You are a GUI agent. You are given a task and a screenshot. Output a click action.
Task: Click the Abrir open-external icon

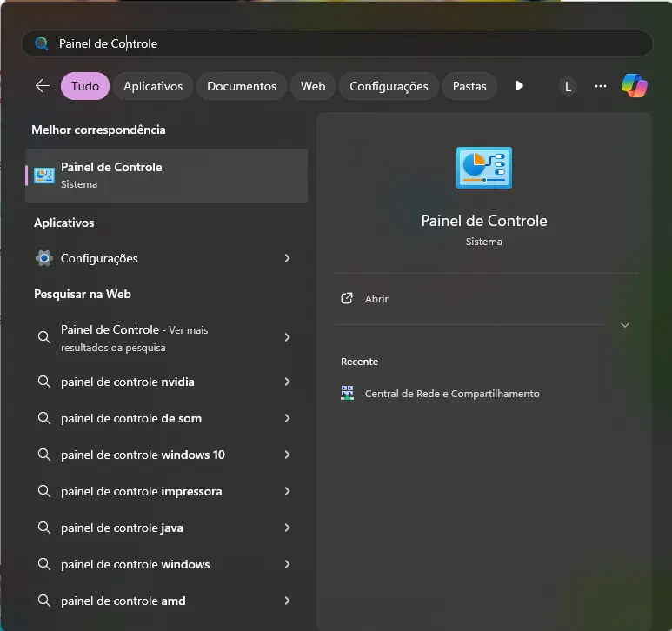(x=347, y=298)
